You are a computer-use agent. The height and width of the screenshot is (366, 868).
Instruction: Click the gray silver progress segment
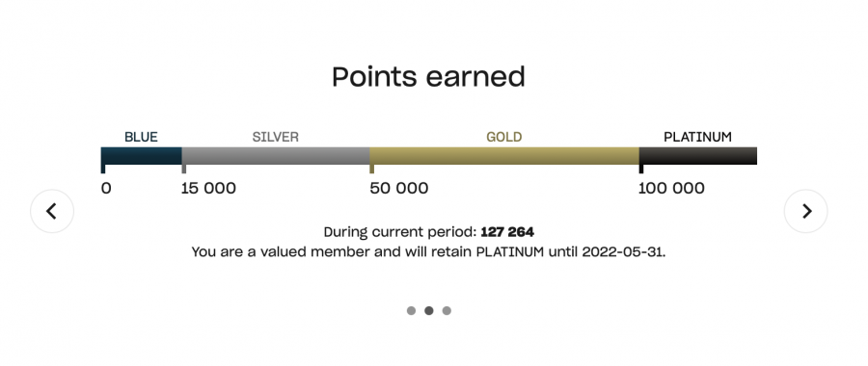click(x=276, y=156)
